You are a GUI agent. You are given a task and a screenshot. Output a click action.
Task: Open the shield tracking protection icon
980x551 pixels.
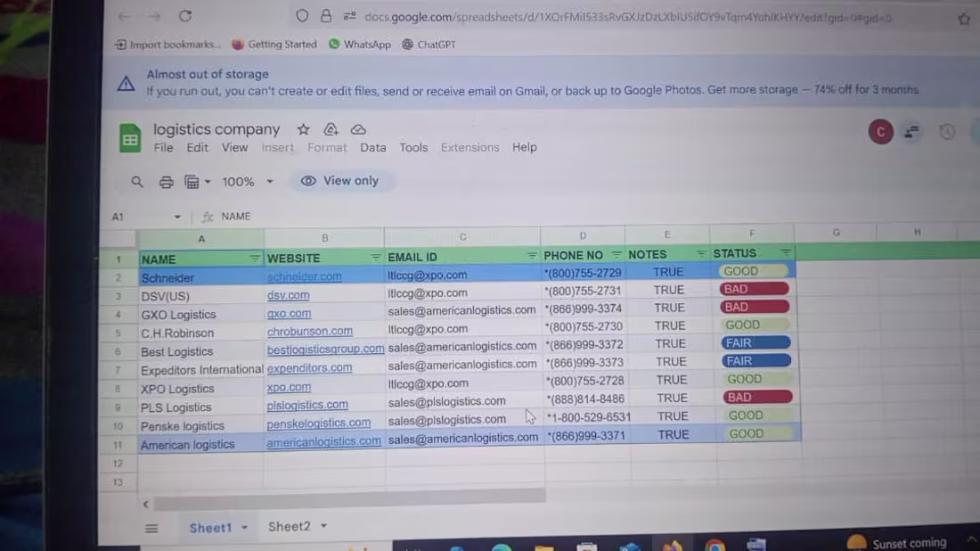point(303,16)
